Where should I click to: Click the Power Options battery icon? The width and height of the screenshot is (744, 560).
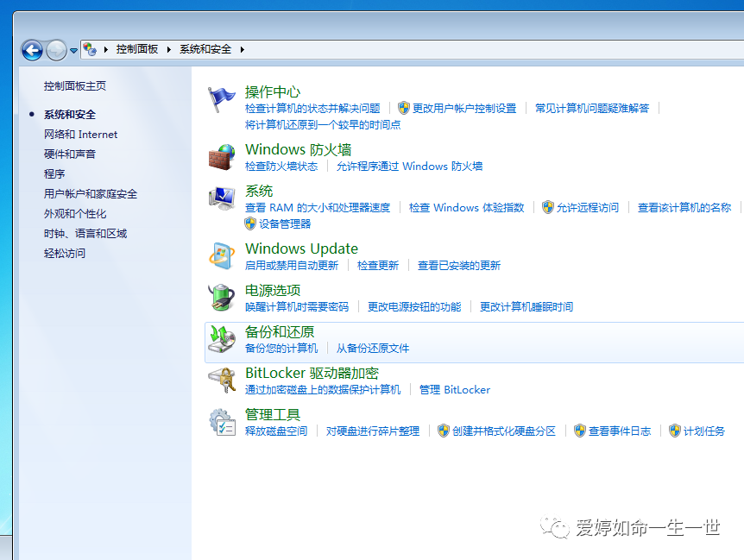pyautogui.click(x=222, y=298)
